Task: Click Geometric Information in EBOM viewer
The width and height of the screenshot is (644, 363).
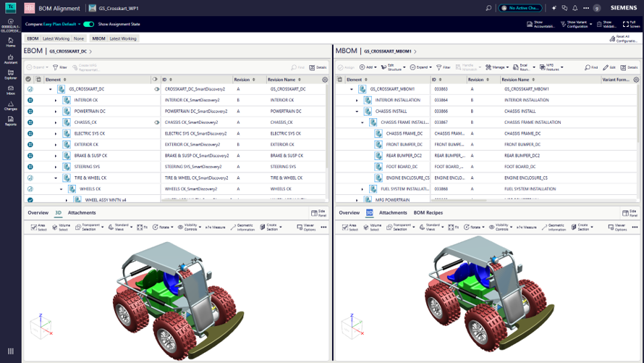Action: point(242,228)
